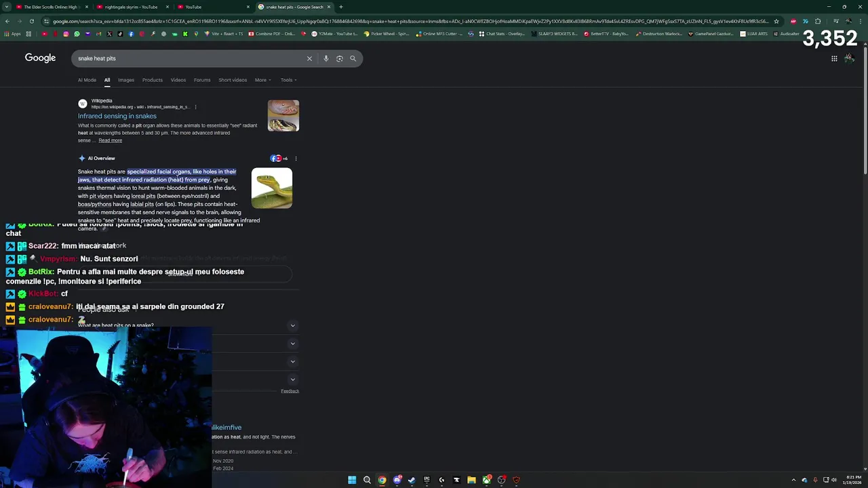Screen dimensions: 868x488
Task: Reload the page in Chrome
Action: pyautogui.click(x=31, y=21)
